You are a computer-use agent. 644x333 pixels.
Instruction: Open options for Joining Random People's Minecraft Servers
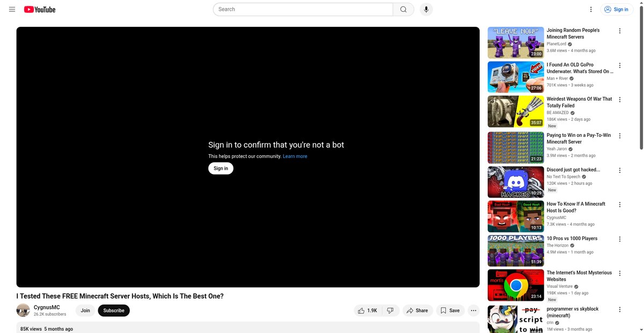[x=620, y=31]
